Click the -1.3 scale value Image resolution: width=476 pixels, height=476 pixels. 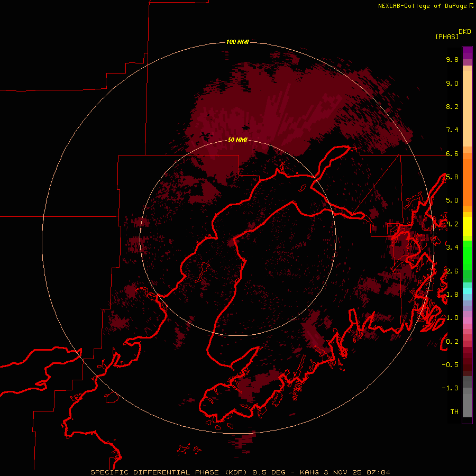pyautogui.click(x=450, y=388)
